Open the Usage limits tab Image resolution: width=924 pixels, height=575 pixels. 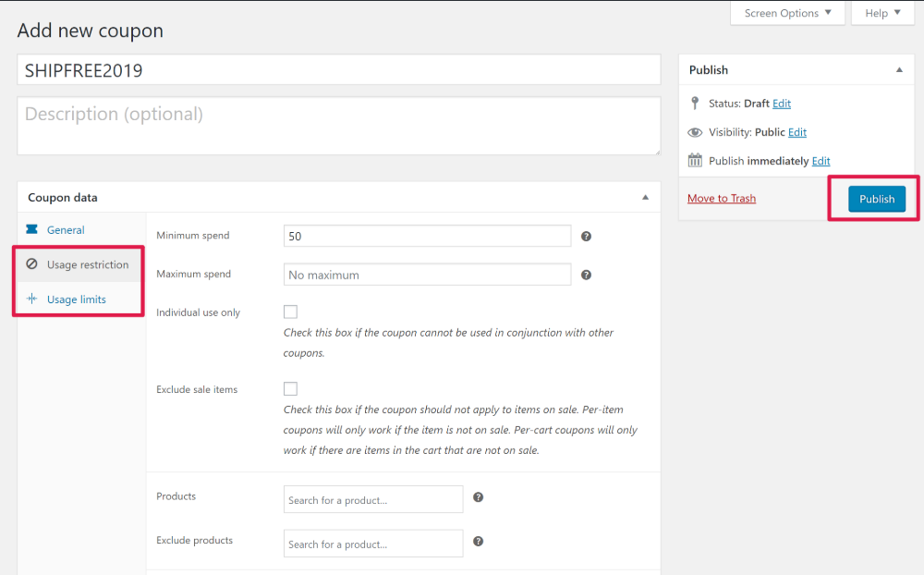(81, 299)
